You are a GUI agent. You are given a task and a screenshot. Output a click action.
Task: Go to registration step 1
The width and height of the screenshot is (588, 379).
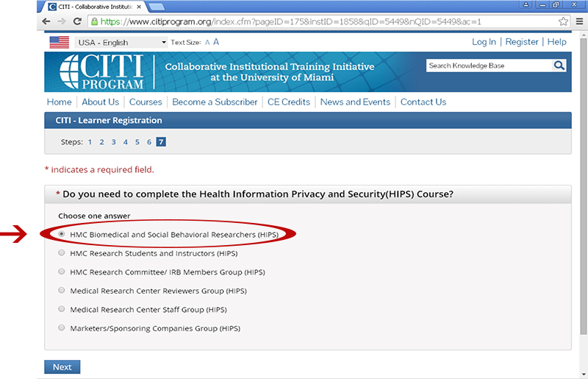coord(90,142)
